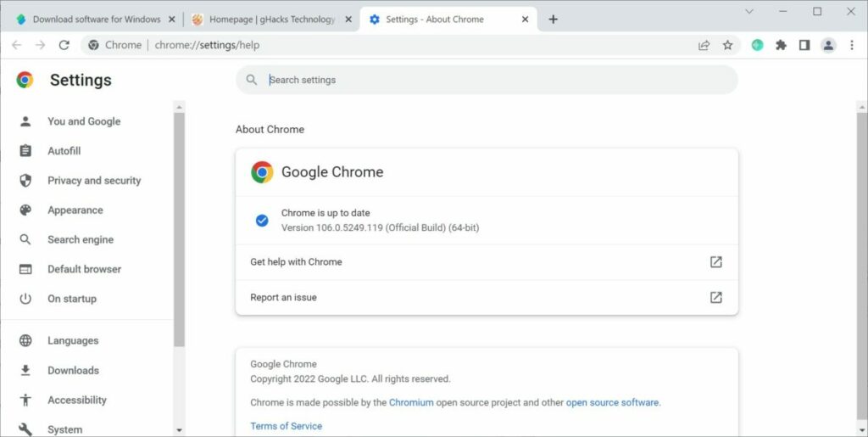Toggle the side panel icon
Viewport: 868px width, 437px height.
click(x=804, y=46)
